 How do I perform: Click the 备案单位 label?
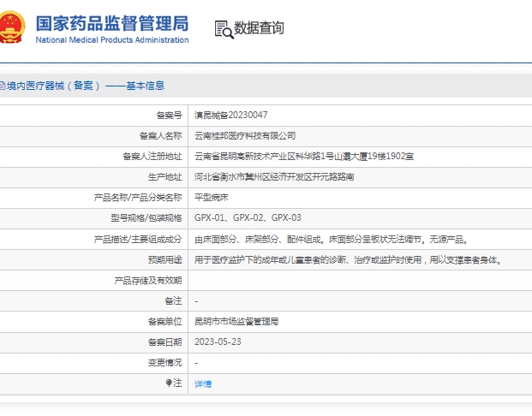[164, 321]
